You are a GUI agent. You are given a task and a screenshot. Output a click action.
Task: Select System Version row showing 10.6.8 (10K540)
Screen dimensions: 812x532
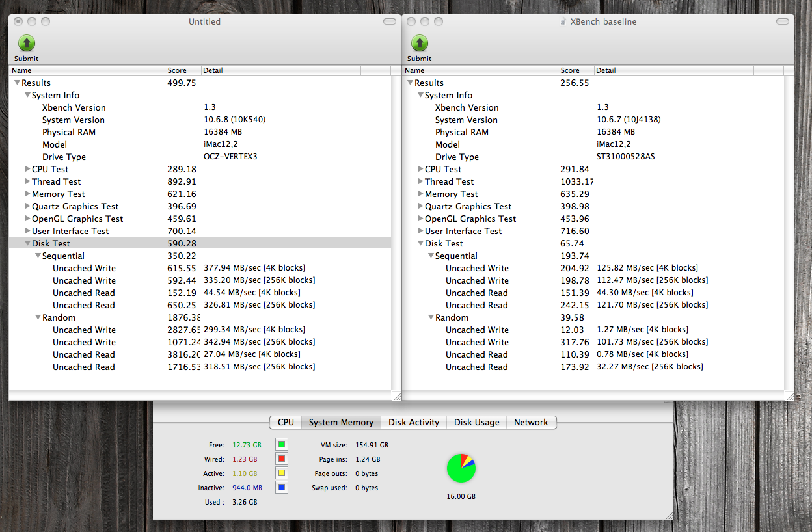[200, 120]
